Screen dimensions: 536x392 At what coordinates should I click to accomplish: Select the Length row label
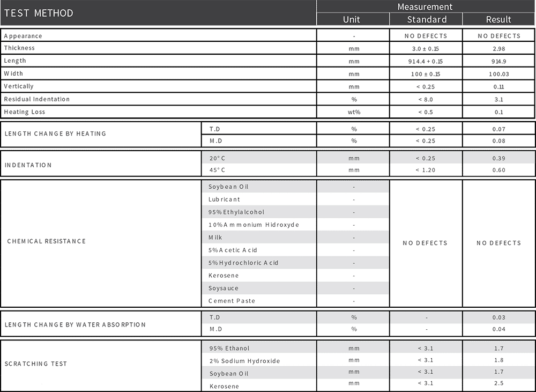click(x=16, y=60)
